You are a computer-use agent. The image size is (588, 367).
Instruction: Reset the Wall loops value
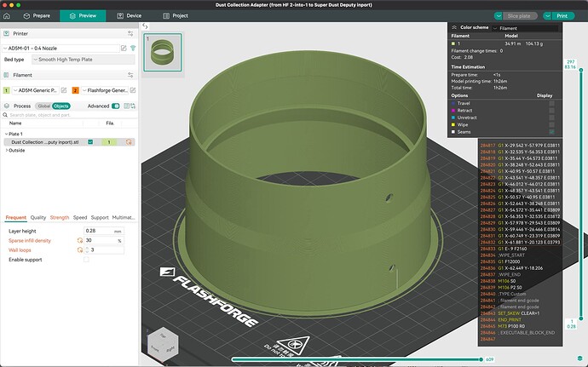coord(80,250)
